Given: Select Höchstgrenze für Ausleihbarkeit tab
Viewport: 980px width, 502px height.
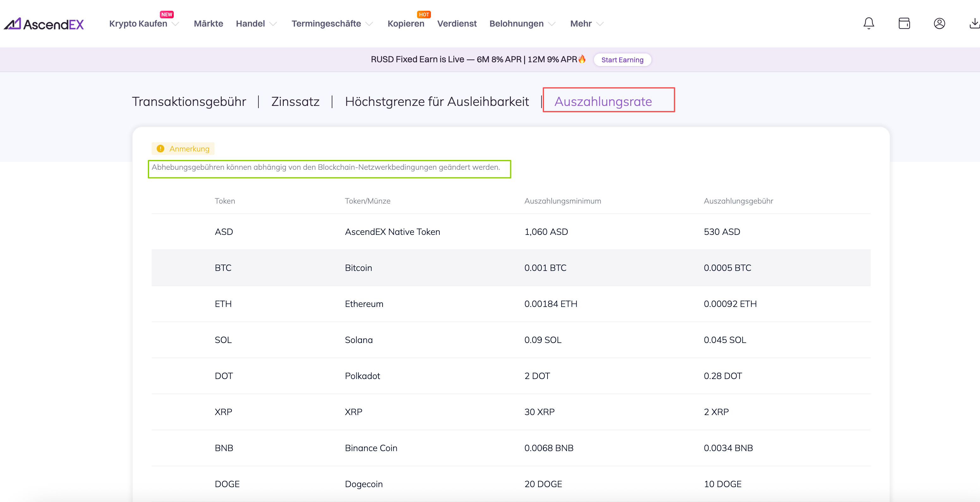Looking at the screenshot, I should [437, 101].
